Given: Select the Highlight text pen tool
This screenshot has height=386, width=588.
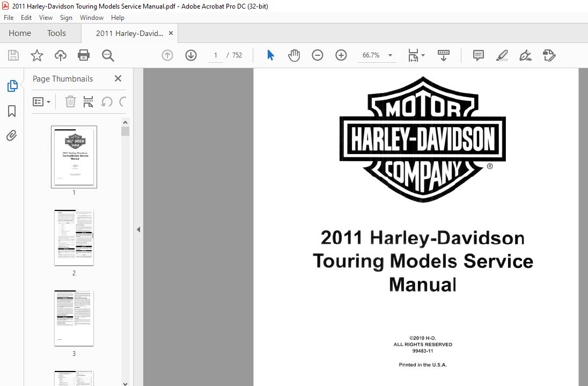Looking at the screenshot, I should coord(502,55).
